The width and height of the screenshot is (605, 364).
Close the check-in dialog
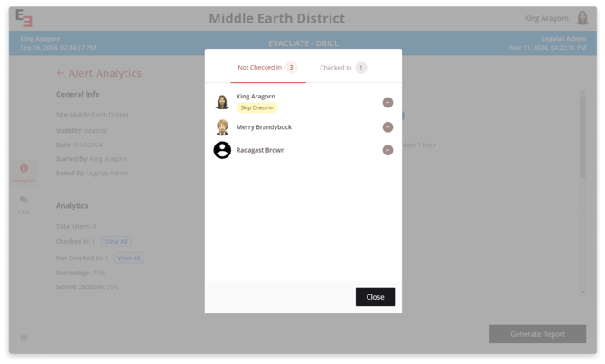pos(375,296)
